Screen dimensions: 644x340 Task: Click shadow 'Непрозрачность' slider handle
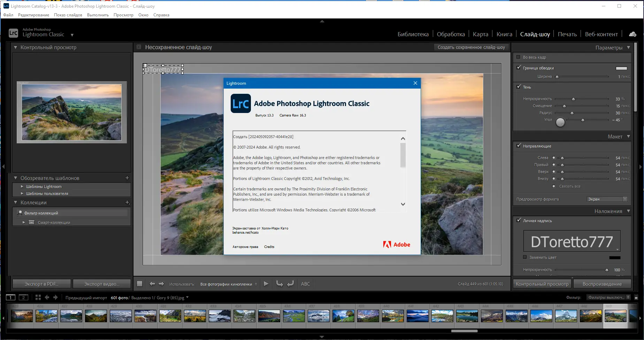click(573, 99)
